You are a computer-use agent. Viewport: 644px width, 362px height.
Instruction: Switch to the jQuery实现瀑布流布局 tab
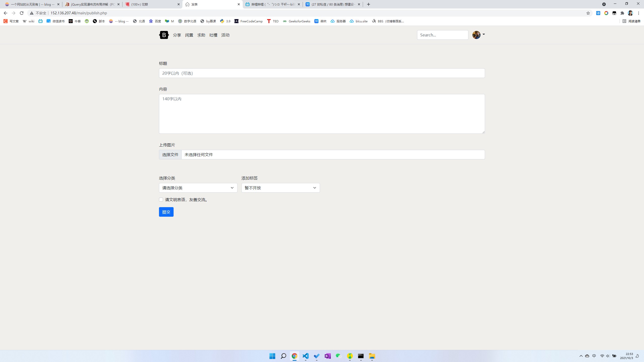tap(92, 4)
